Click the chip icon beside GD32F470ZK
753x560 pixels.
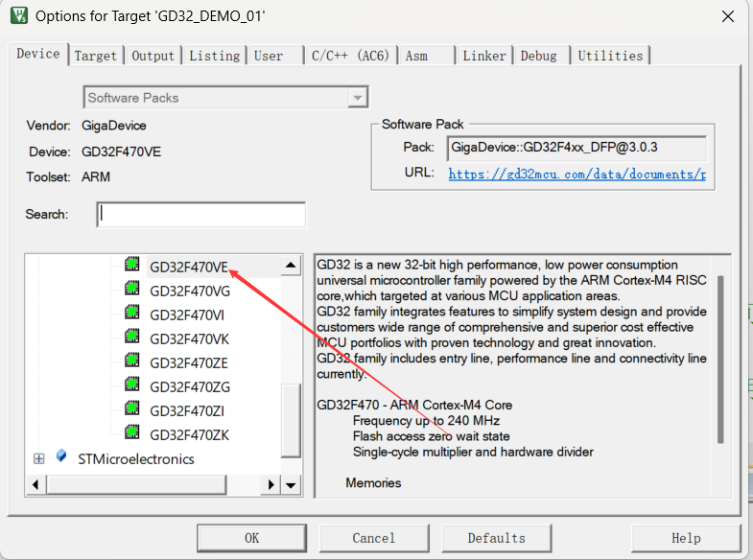click(x=132, y=432)
